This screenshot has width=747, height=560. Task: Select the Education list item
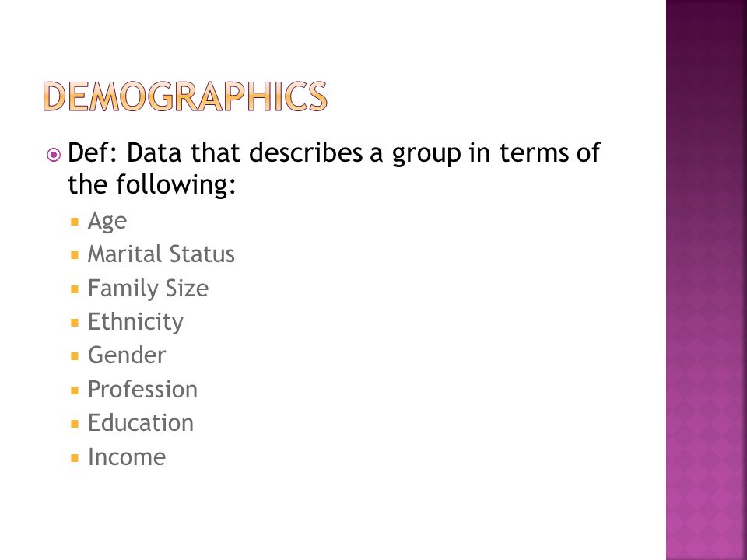coord(141,423)
